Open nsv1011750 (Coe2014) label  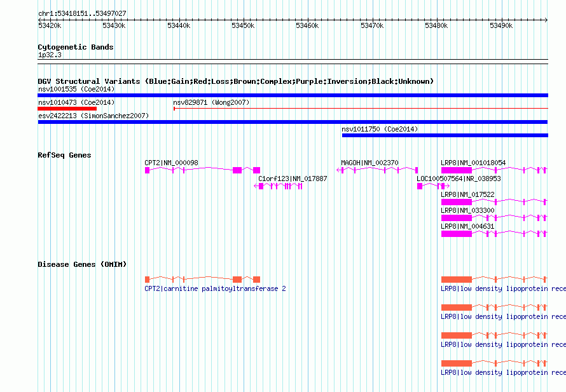(x=380, y=129)
